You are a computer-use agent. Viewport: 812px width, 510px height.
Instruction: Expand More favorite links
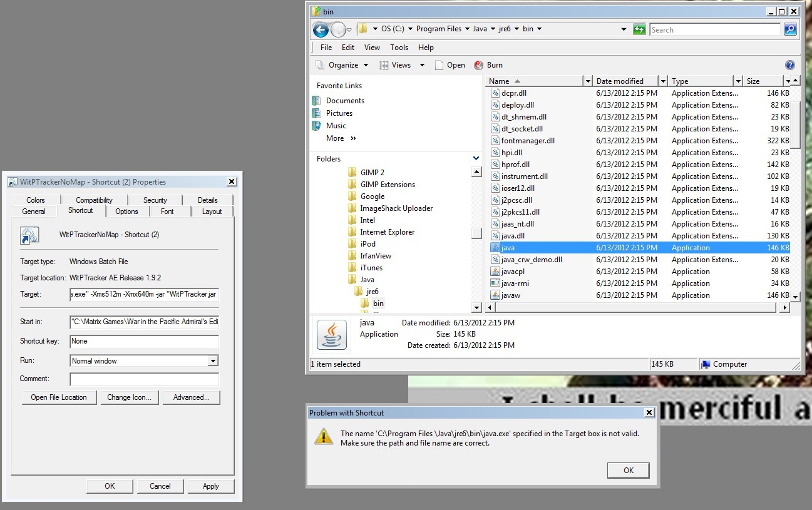pos(341,138)
